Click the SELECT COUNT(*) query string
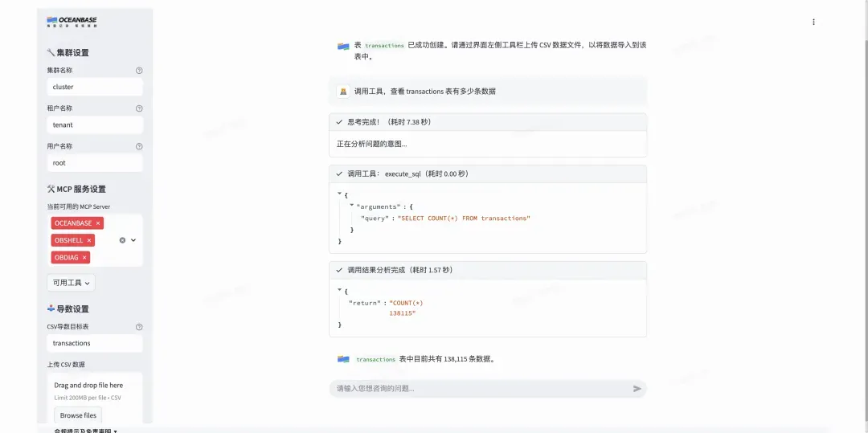Viewport: 868px width, 433px height. 464,219
